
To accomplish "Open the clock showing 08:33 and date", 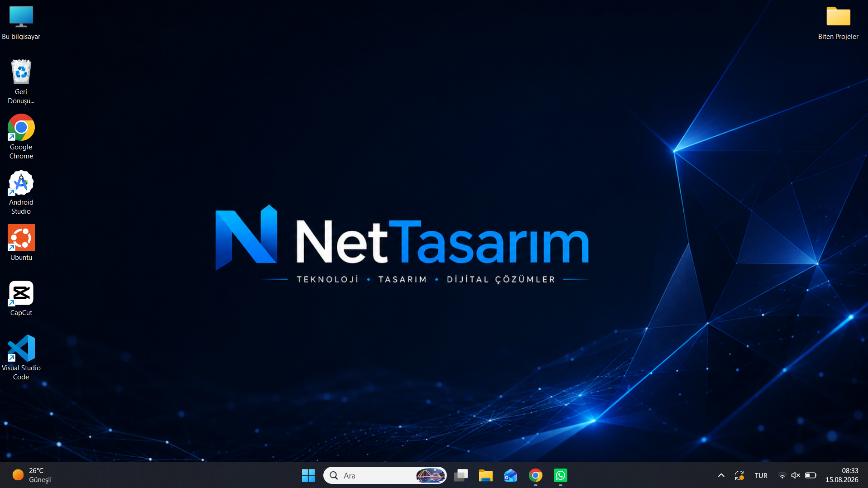I will [842, 475].
